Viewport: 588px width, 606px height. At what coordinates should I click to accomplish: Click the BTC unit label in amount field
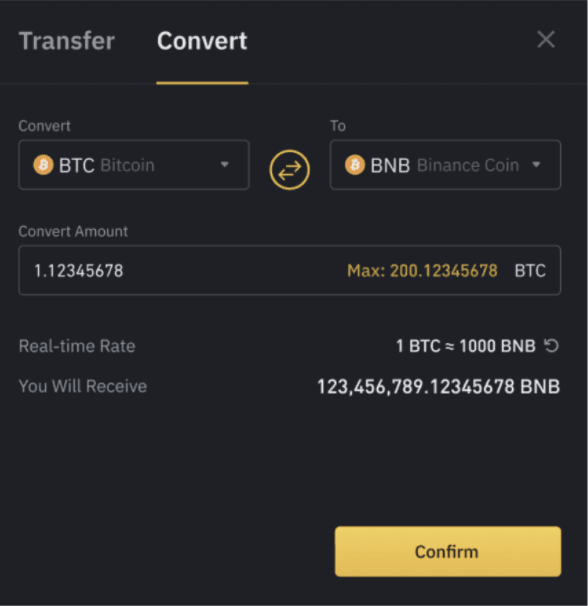pyautogui.click(x=530, y=271)
